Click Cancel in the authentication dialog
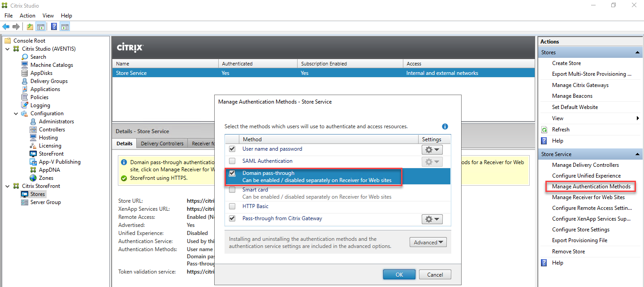This screenshot has width=644, height=287. (x=435, y=274)
